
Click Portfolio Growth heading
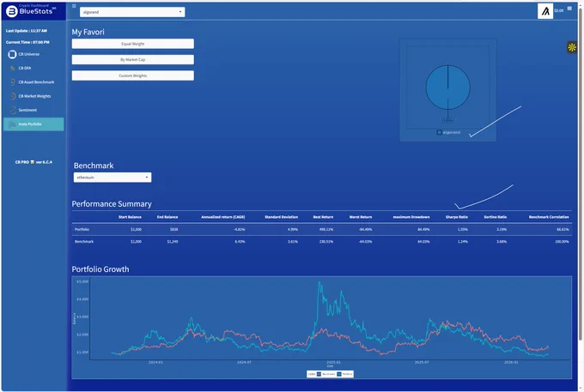(100, 269)
